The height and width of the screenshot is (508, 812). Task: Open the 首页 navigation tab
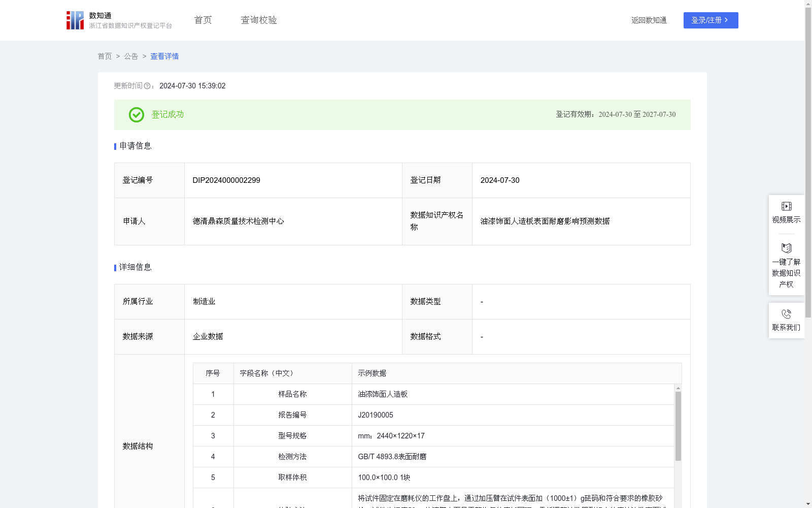[x=203, y=20]
